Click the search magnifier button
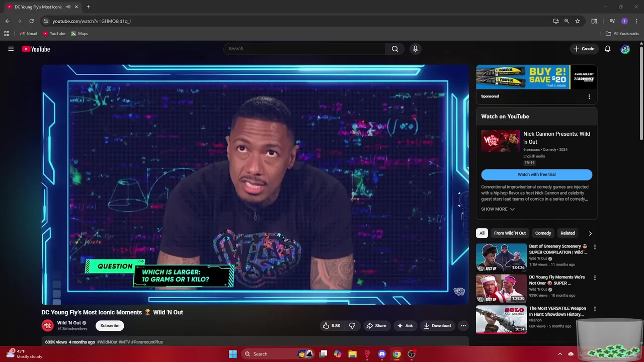 click(395, 49)
